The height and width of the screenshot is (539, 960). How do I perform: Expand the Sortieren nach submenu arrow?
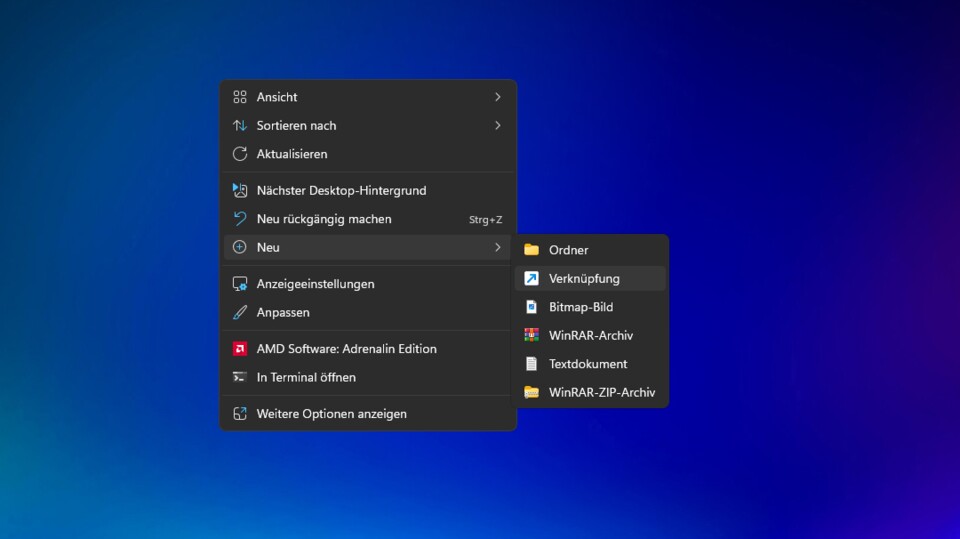click(x=497, y=126)
